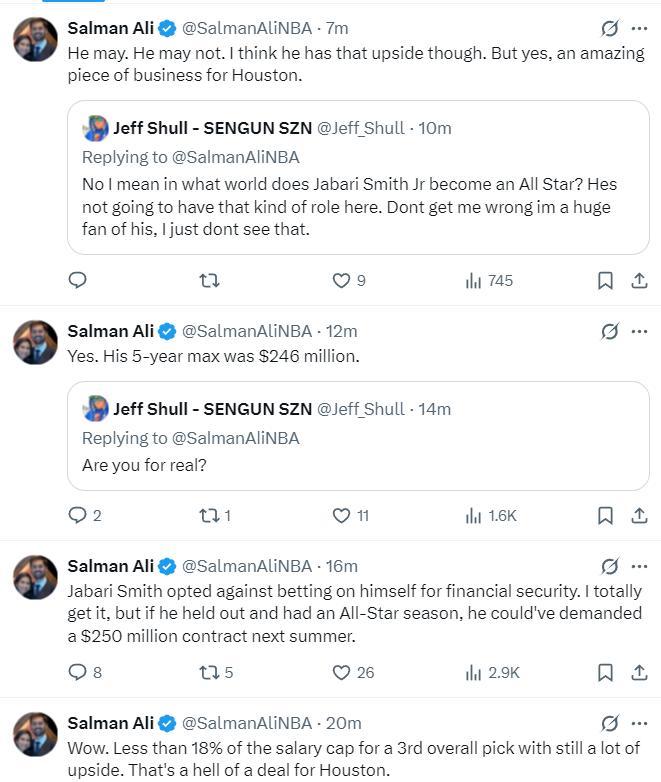Screen dimensions: 661x782
Task: Share the "He may. He may not" tweet
Action: (x=639, y=281)
